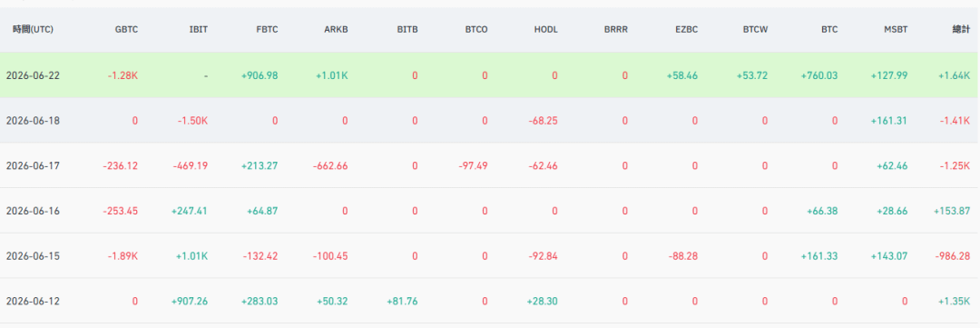This screenshot has height=328, width=980.
Task: Click the BTC column header
Action: 830,29
